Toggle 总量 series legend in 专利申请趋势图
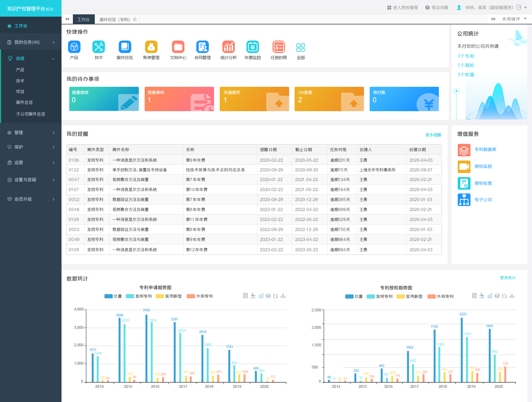 (113, 296)
